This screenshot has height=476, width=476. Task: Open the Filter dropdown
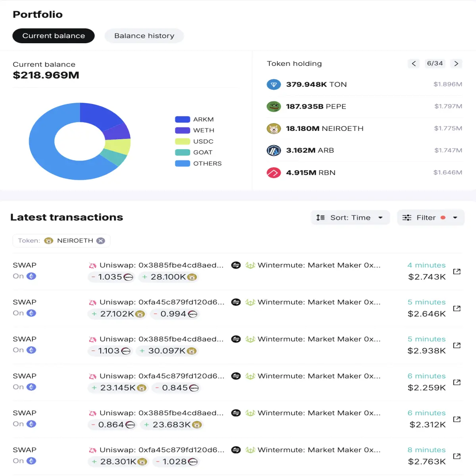click(430, 217)
